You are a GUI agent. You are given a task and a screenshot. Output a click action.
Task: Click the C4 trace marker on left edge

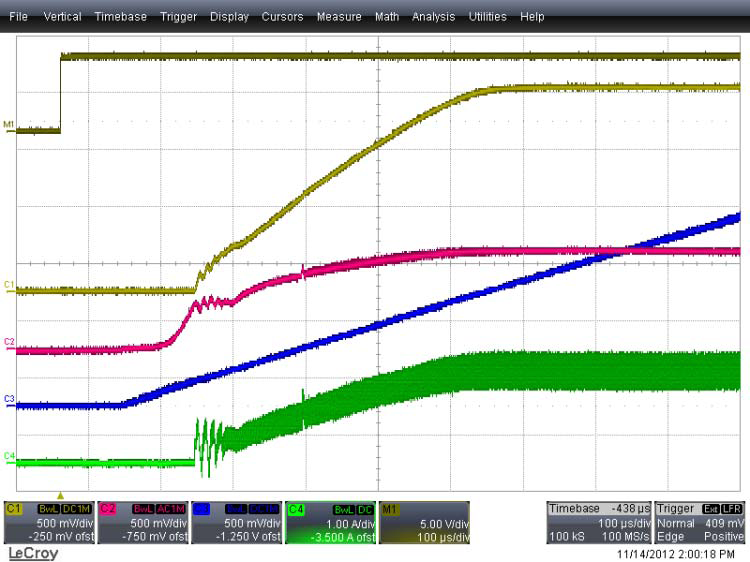tap(8, 456)
